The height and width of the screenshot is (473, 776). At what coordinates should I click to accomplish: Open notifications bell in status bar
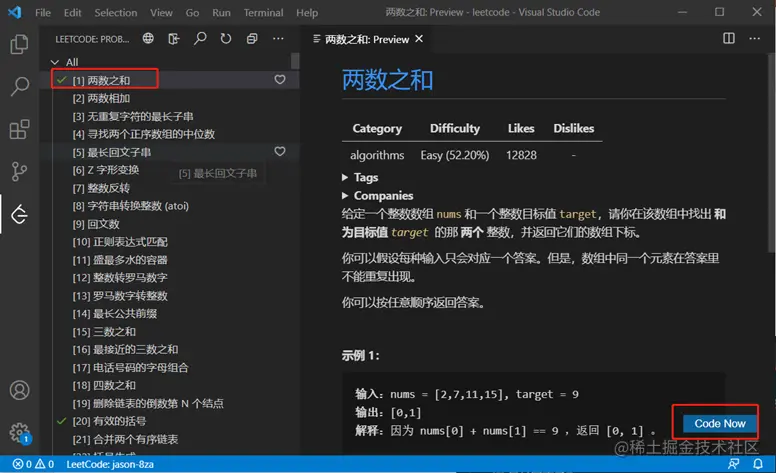point(758,464)
